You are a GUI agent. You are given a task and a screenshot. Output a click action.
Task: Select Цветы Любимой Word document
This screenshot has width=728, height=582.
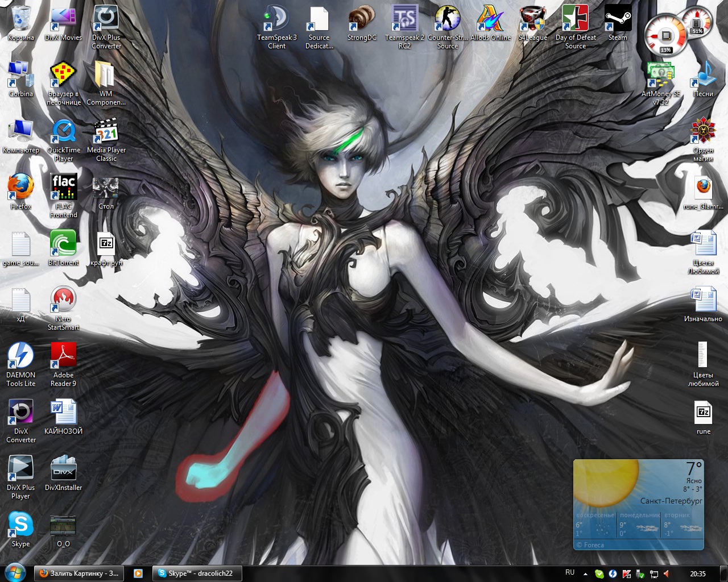point(704,252)
